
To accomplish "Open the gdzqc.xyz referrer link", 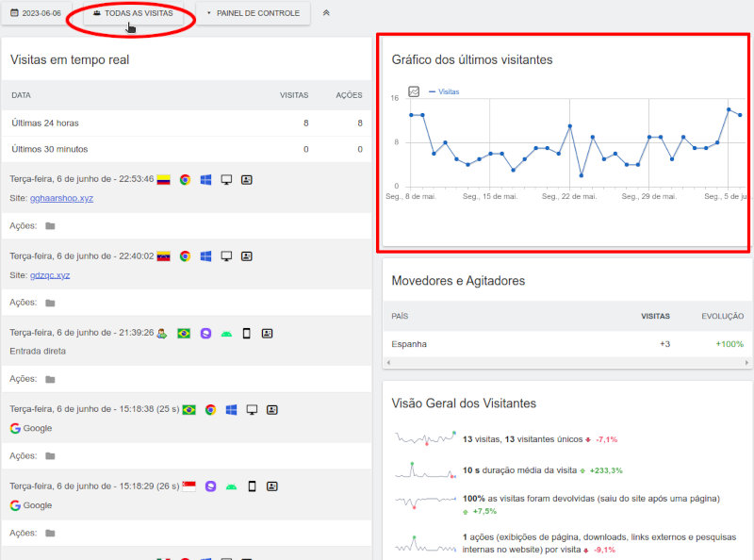I will [49, 274].
